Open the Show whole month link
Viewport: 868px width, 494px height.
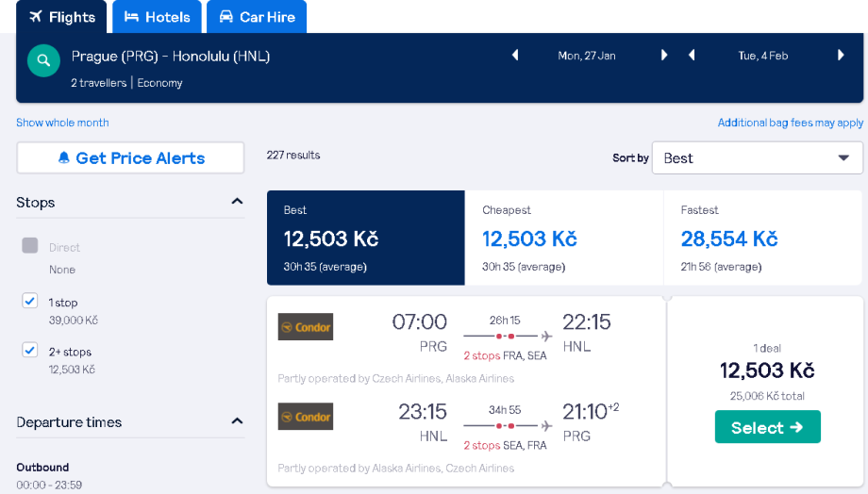click(x=62, y=123)
